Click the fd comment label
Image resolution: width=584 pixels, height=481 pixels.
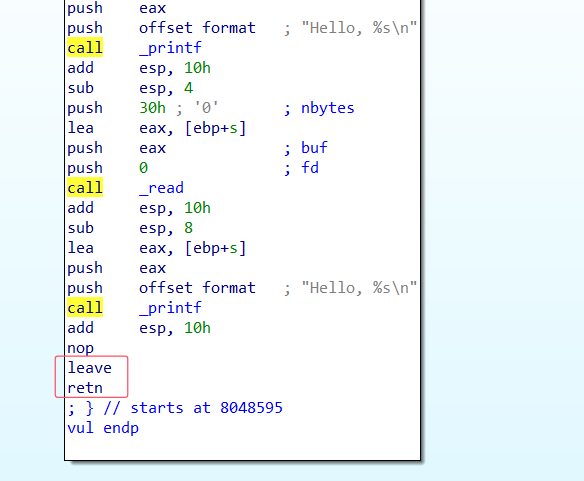click(310, 168)
